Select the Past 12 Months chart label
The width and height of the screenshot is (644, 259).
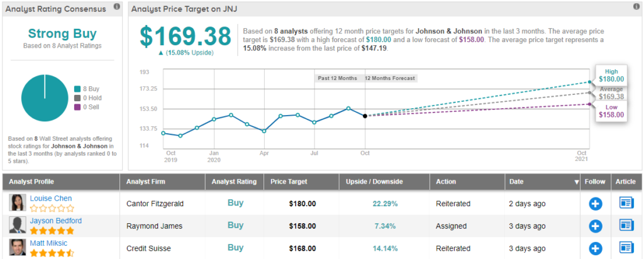[x=336, y=79]
